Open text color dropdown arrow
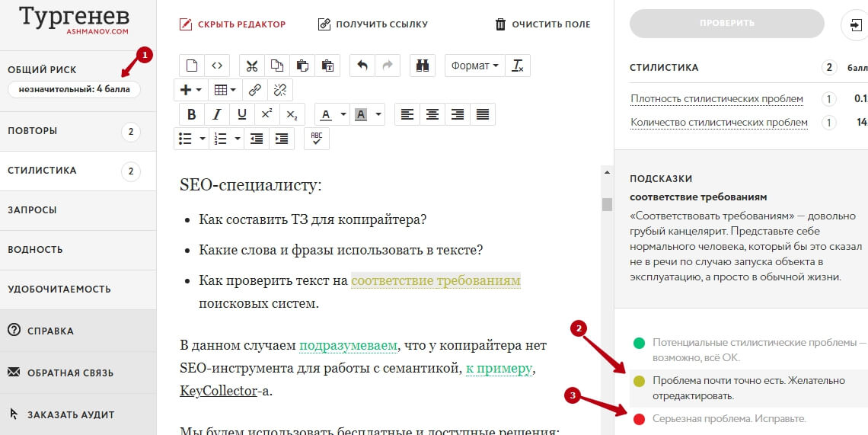Image resolution: width=868 pixels, height=435 pixels. (343, 114)
